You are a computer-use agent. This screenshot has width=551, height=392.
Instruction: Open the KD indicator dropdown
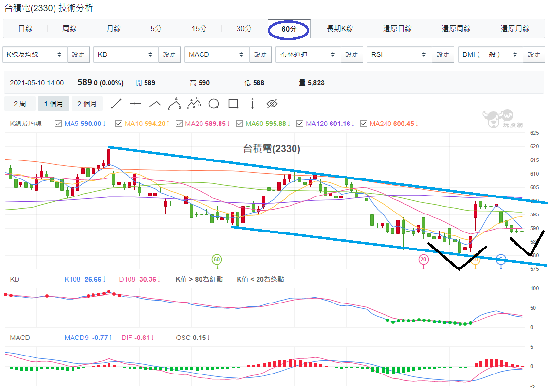[x=126, y=54]
